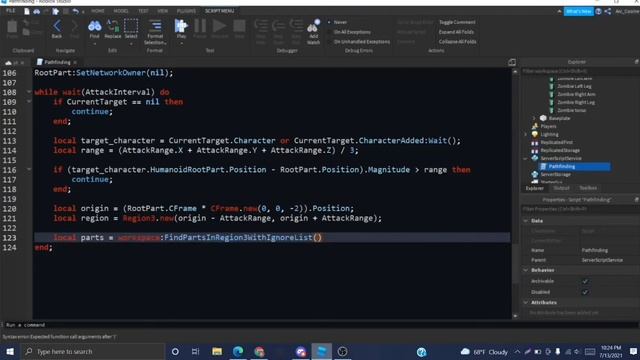Collapse the Data properties section

526,220
